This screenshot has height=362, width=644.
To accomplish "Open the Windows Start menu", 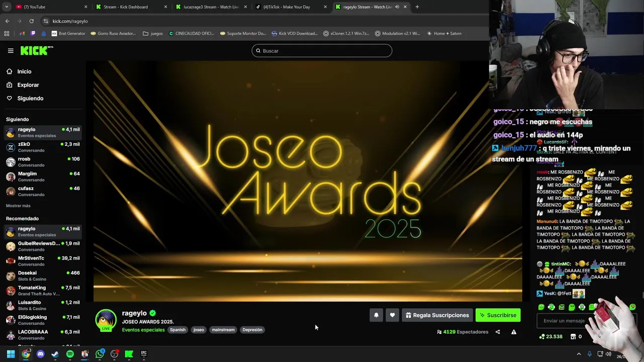I will point(11,354).
